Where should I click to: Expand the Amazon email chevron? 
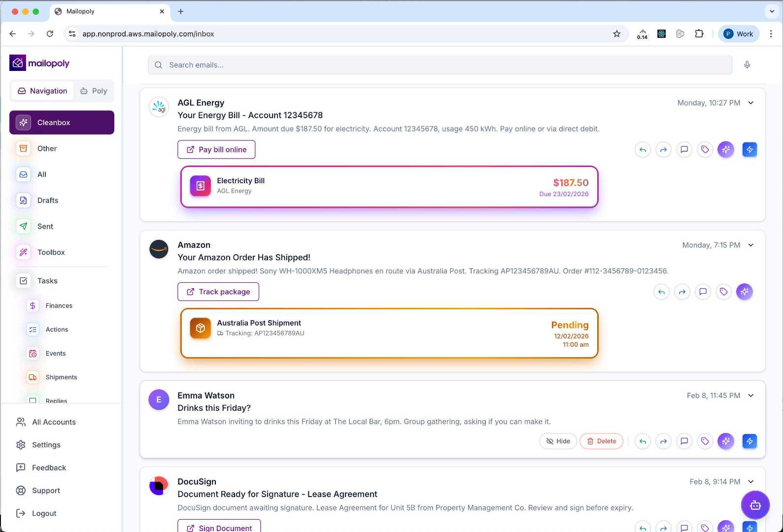(x=751, y=245)
